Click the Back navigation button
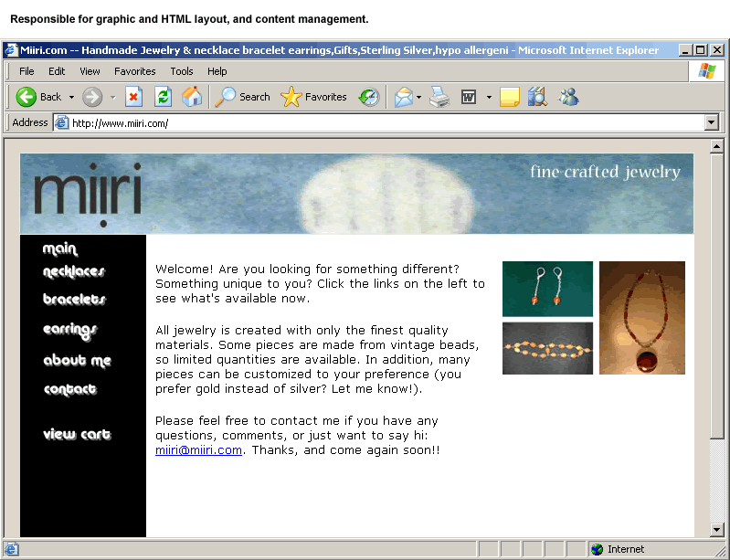 coord(37,97)
